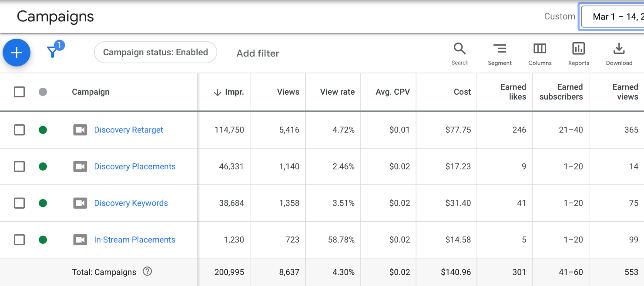
Task: Click the Add filter field
Action: coord(258,53)
